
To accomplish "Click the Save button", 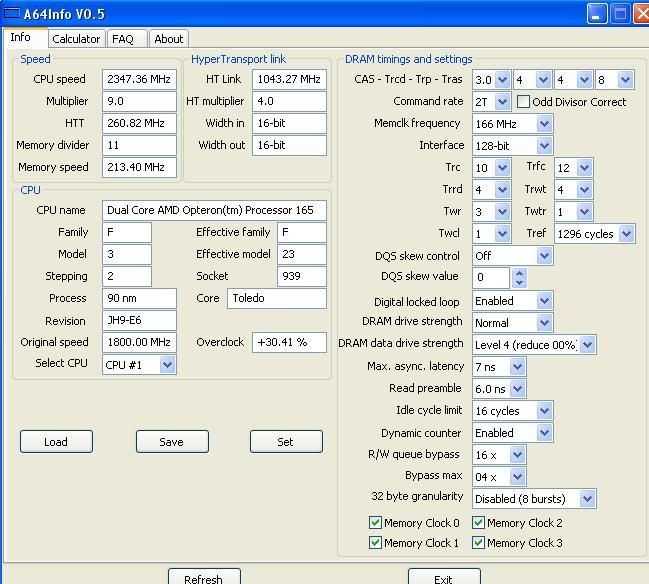I will pos(172,441).
